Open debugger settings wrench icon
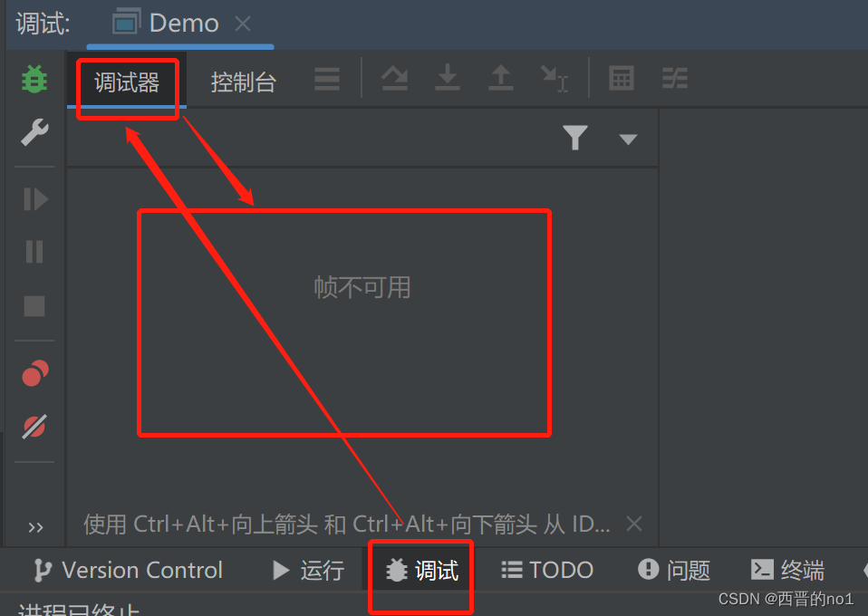 (34, 132)
